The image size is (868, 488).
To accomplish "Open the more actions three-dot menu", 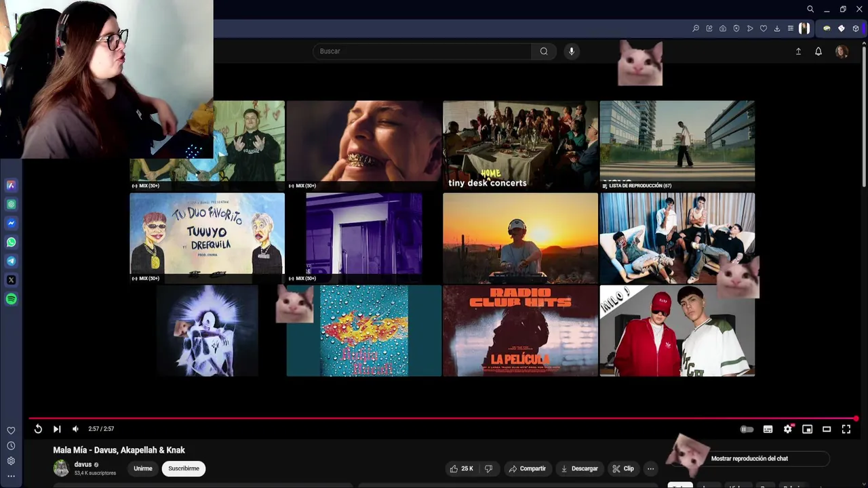I will (x=650, y=468).
